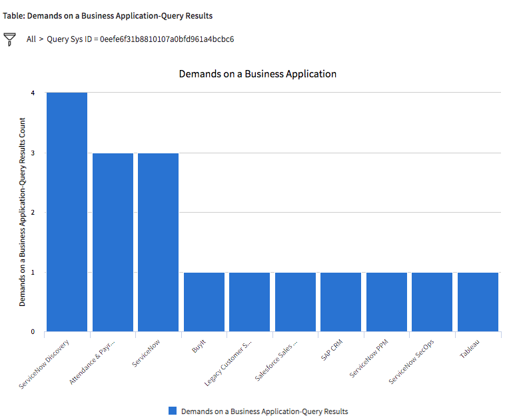
Task: Click the Legacy Customer S... bar
Action: coord(250,302)
